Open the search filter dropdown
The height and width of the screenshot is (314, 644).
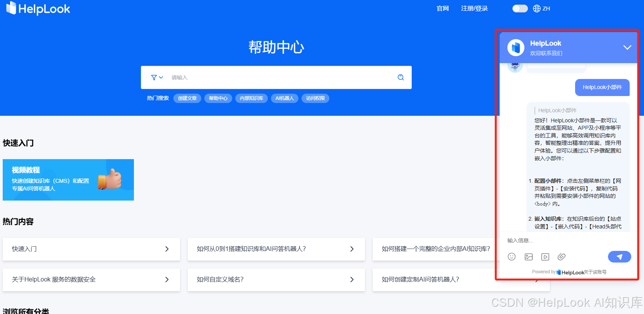click(157, 77)
